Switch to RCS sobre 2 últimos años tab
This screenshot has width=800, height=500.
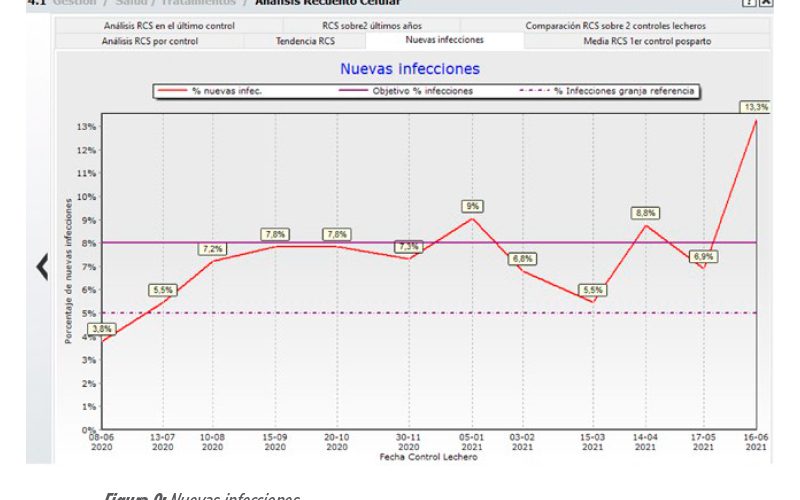371,26
